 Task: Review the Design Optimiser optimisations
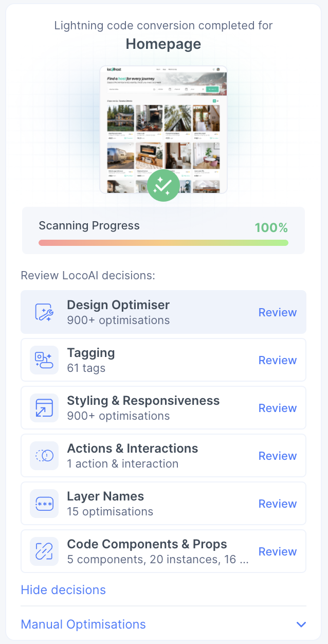pos(277,312)
